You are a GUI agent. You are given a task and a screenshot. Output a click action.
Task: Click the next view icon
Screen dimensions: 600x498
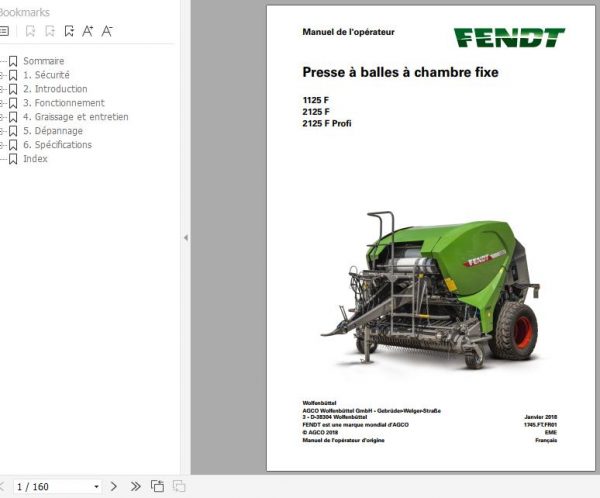coord(179,487)
